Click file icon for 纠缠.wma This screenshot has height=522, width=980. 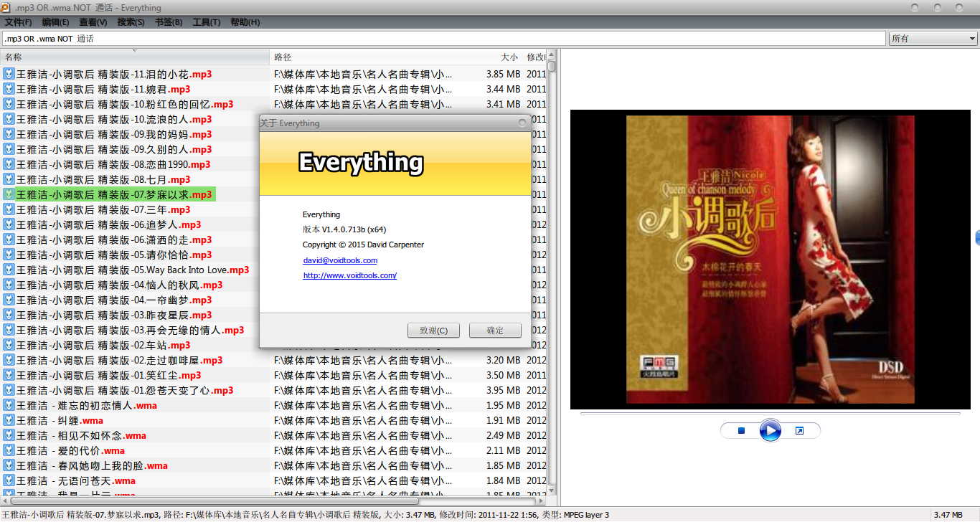point(9,420)
